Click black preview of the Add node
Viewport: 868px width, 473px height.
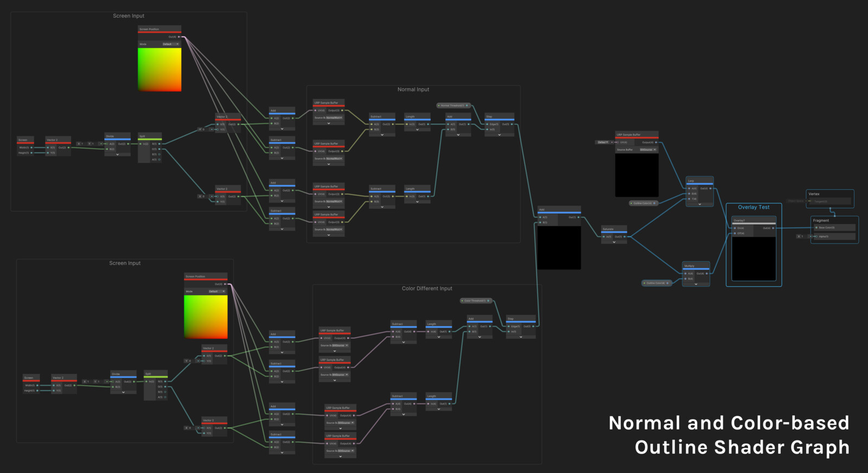[x=559, y=247]
